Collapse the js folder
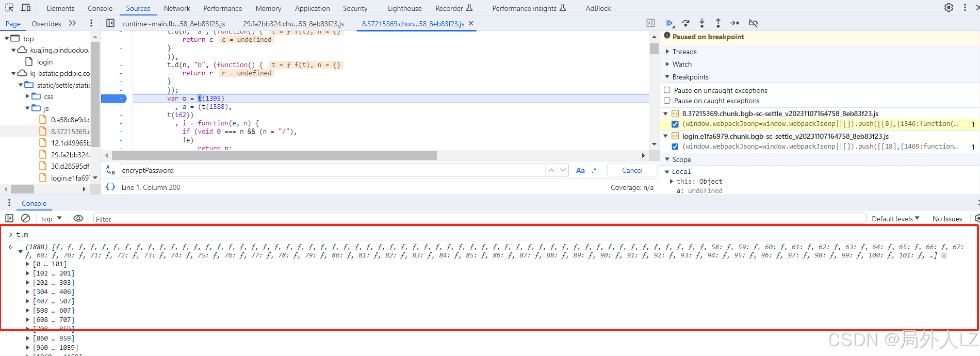Screen dimensions: 980x356 (28, 108)
